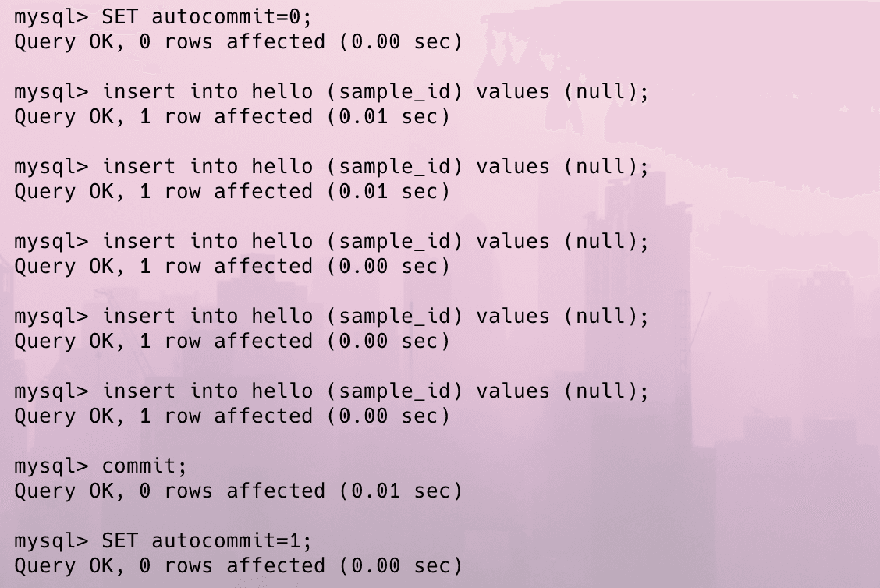
Task: Select the second insert into hello statement
Action: click(x=374, y=167)
